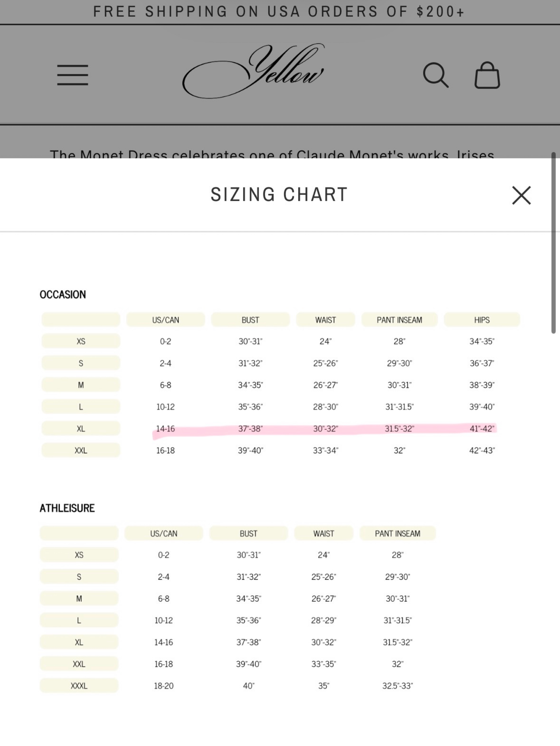Click the sizing chart scrollbar
Image resolution: width=560 pixels, height=746 pixels.
(x=553, y=243)
